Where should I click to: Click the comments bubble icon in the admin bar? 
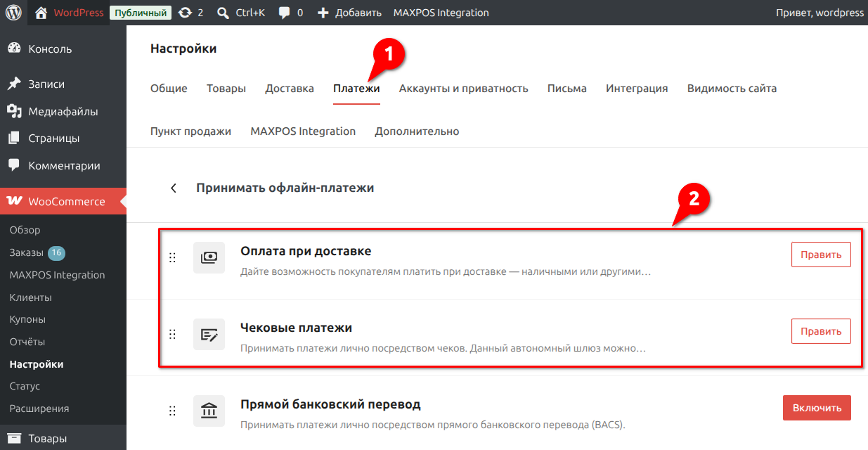click(285, 13)
